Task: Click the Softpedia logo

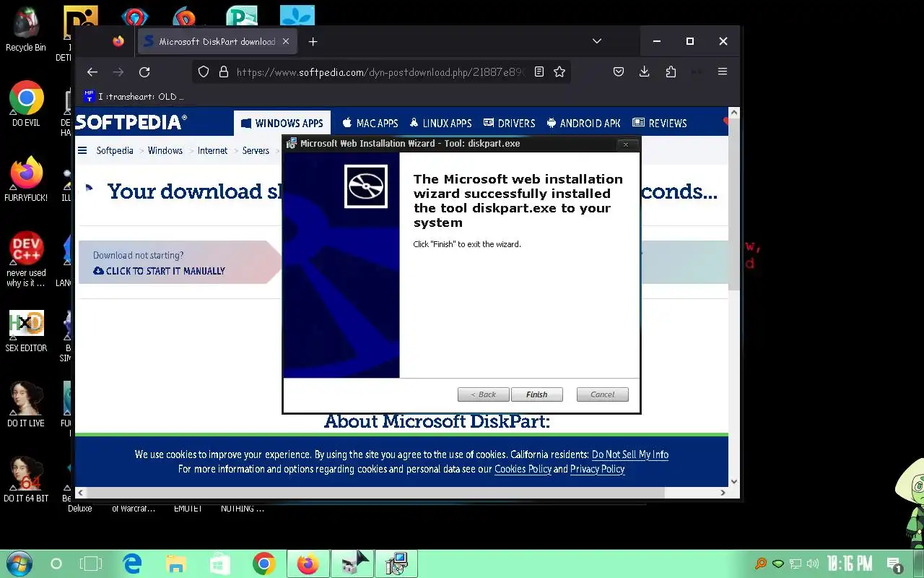Action: coord(131,123)
